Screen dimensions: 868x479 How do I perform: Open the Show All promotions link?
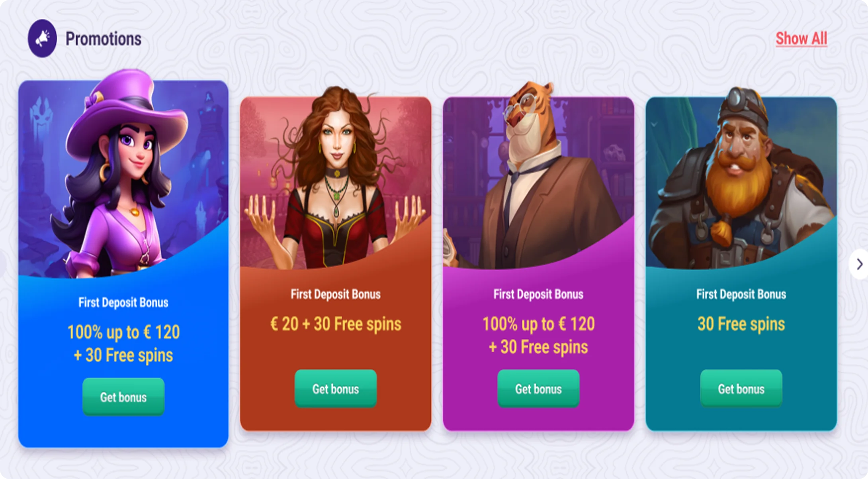click(801, 39)
